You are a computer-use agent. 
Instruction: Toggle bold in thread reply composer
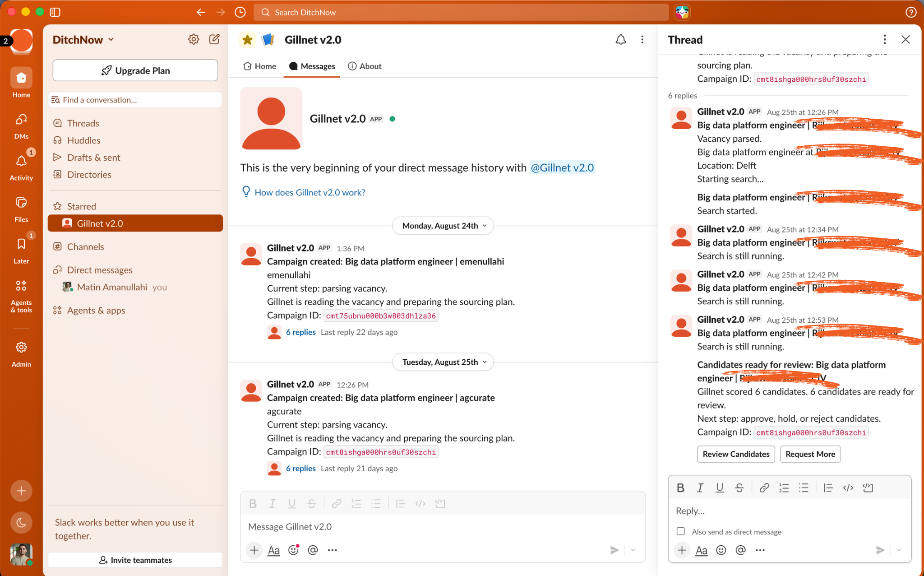point(680,488)
